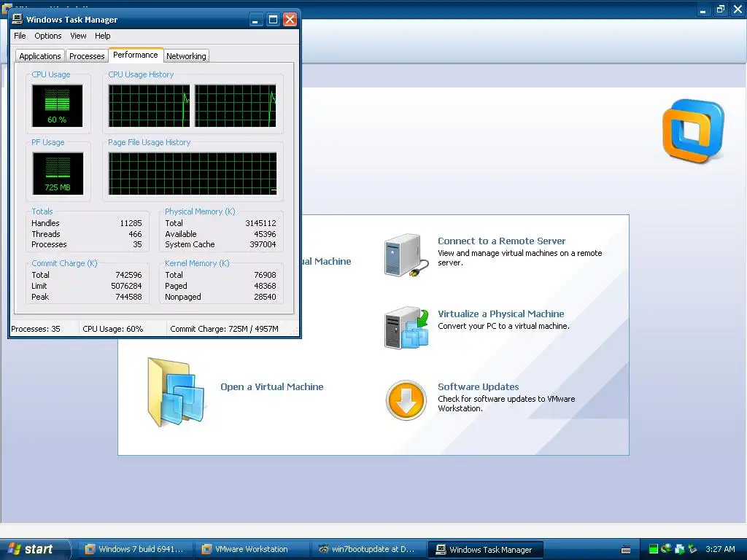The width and height of the screenshot is (747, 560).
Task: Click the green CPU meter tray icon
Action: (653, 549)
